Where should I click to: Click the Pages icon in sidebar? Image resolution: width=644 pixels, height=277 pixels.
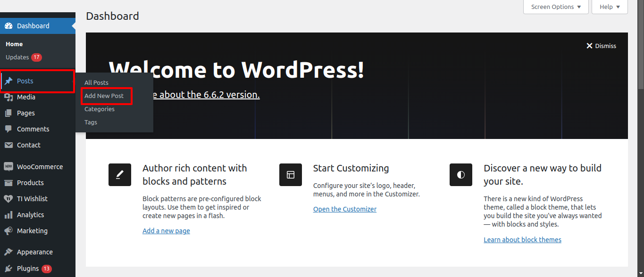tap(8, 113)
